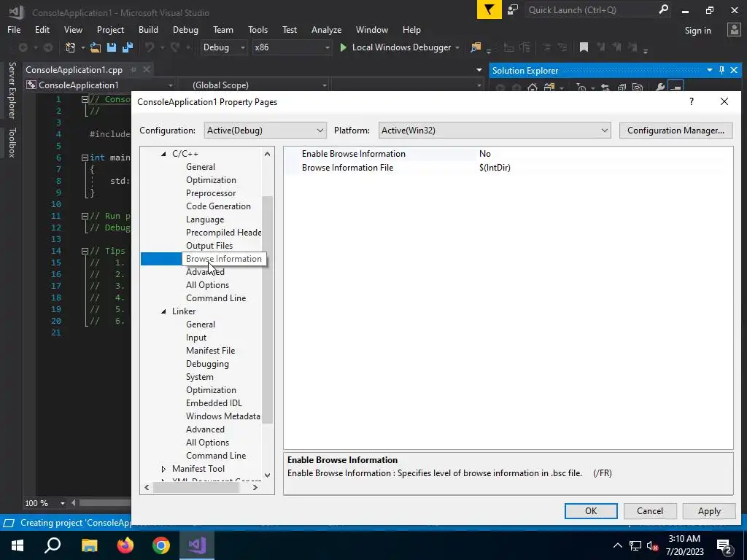The width and height of the screenshot is (747, 560).
Task: Click the Configuration Manager... button
Action: pos(676,131)
